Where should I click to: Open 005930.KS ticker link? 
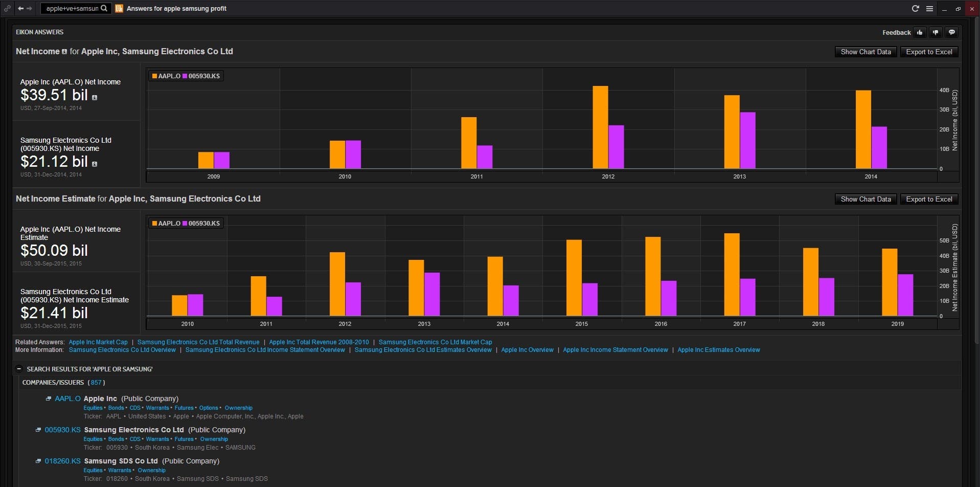click(62, 430)
